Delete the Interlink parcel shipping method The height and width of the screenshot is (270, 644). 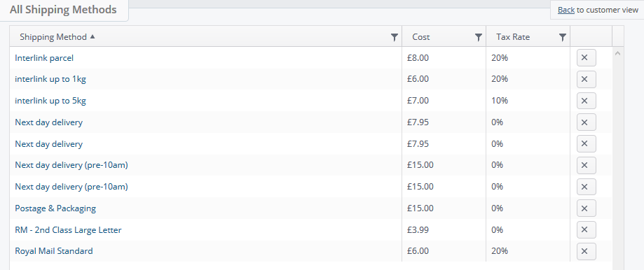[x=586, y=58]
